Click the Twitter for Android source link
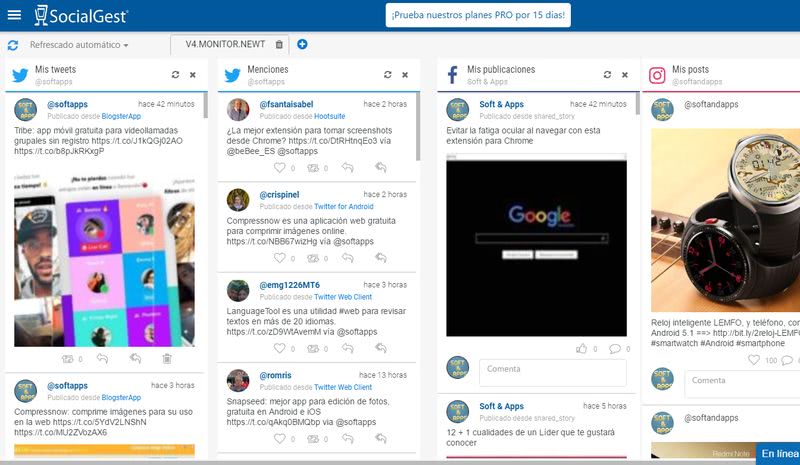This screenshot has height=465, width=800. click(344, 207)
